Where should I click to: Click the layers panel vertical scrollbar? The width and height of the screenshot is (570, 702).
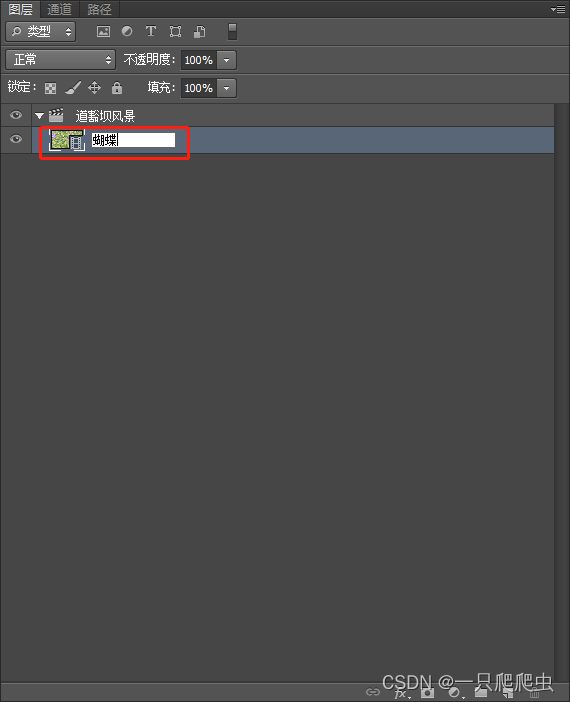pos(561,392)
